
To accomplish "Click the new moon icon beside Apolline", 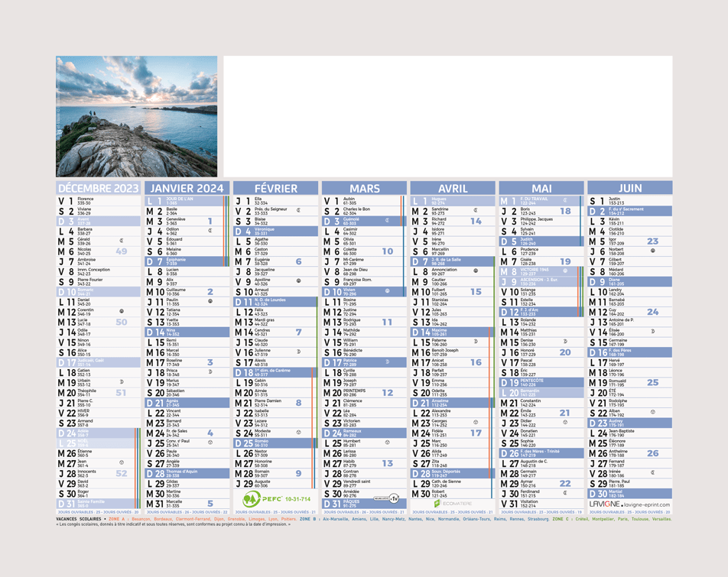I will click(x=298, y=280).
